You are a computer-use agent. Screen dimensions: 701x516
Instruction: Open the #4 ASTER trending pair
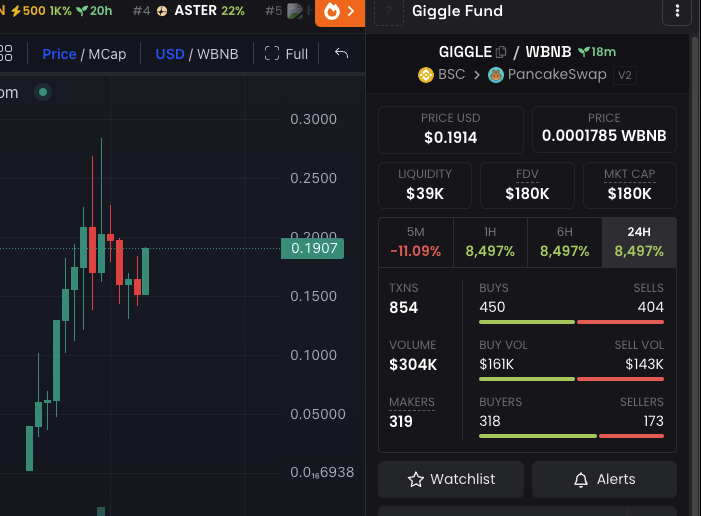coord(189,11)
